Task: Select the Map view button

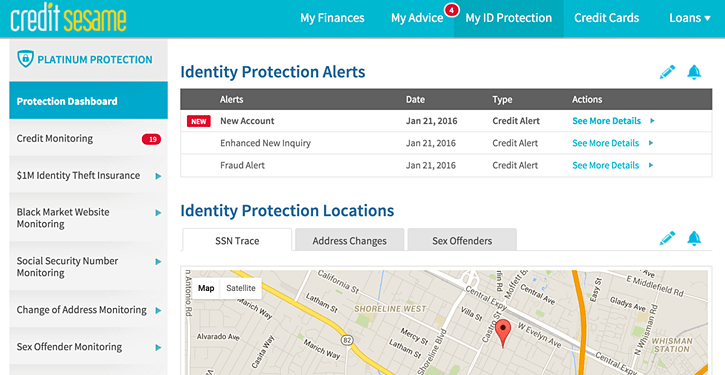Action: pos(206,288)
